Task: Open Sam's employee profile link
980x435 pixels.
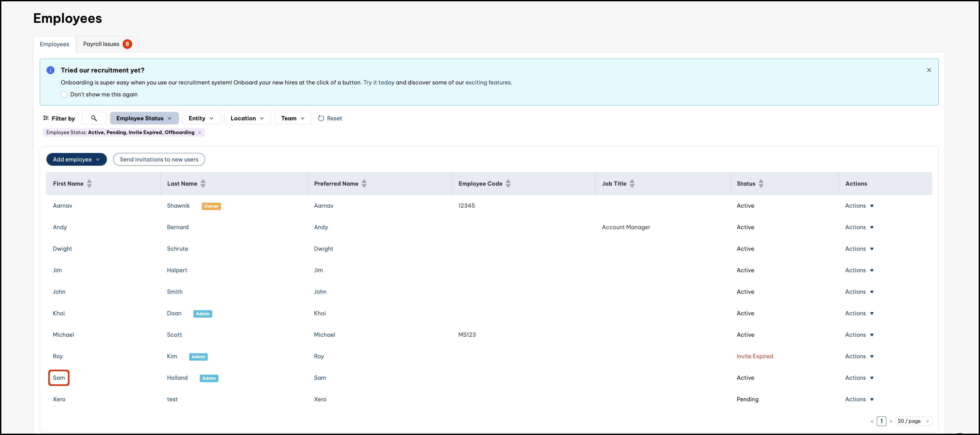Action: click(x=59, y=378)
